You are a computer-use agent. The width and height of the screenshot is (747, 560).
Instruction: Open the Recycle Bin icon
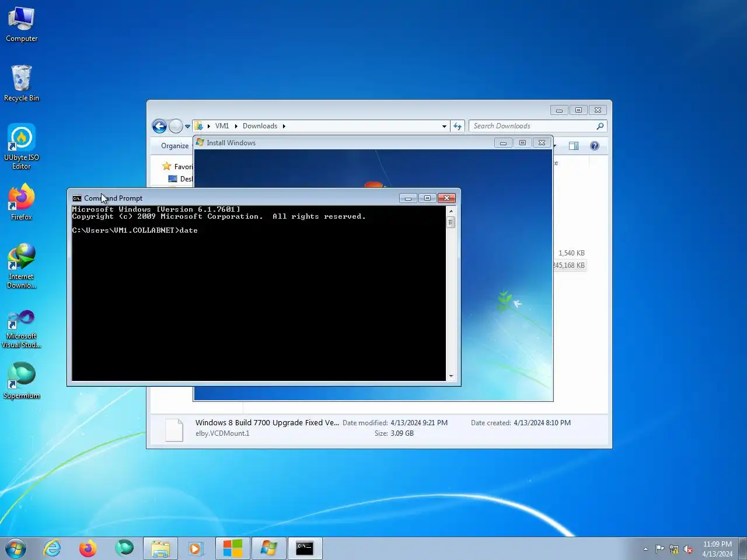tap(22, 83)
